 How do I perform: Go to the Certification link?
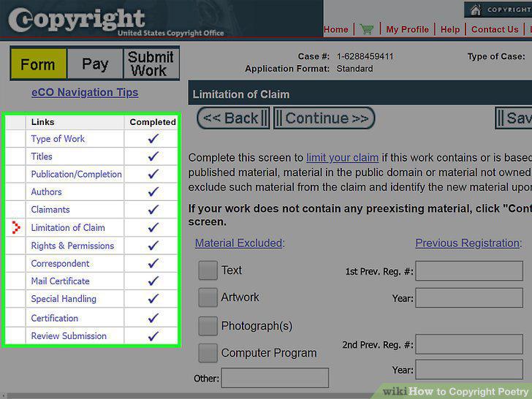point(54,319)
